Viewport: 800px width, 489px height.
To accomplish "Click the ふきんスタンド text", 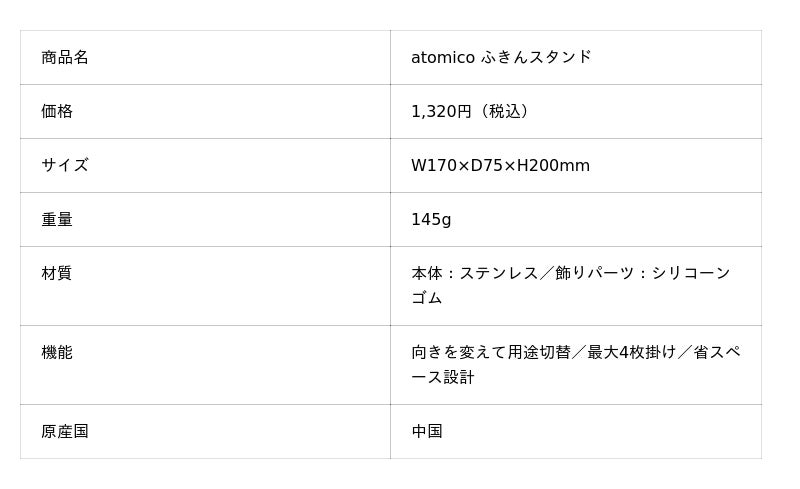I will [536, 57].
